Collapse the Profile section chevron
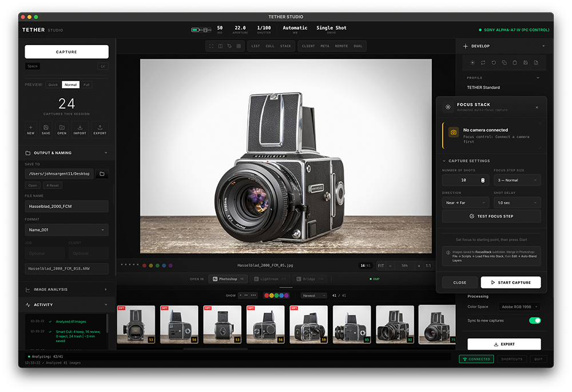 pos(538,78)
